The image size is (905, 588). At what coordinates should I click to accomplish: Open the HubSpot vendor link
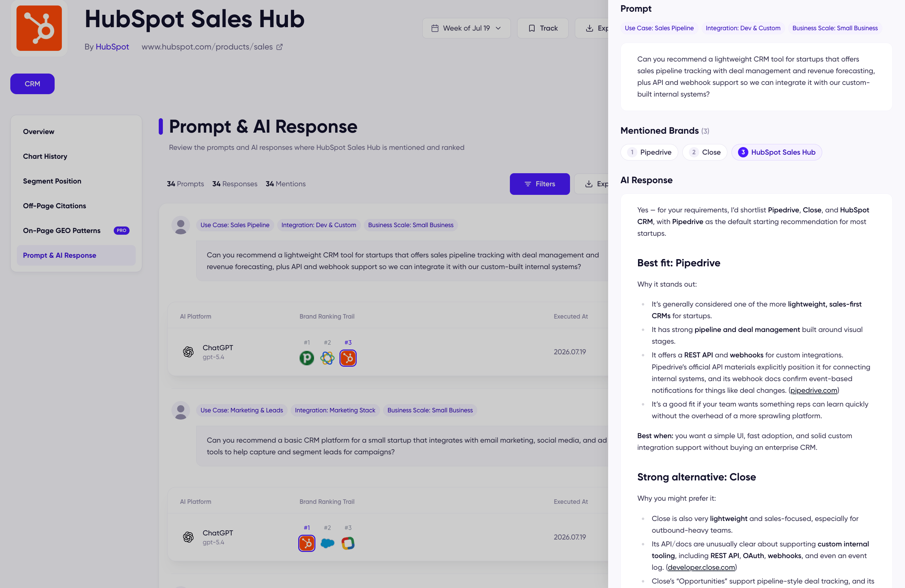tap(112, 47)
